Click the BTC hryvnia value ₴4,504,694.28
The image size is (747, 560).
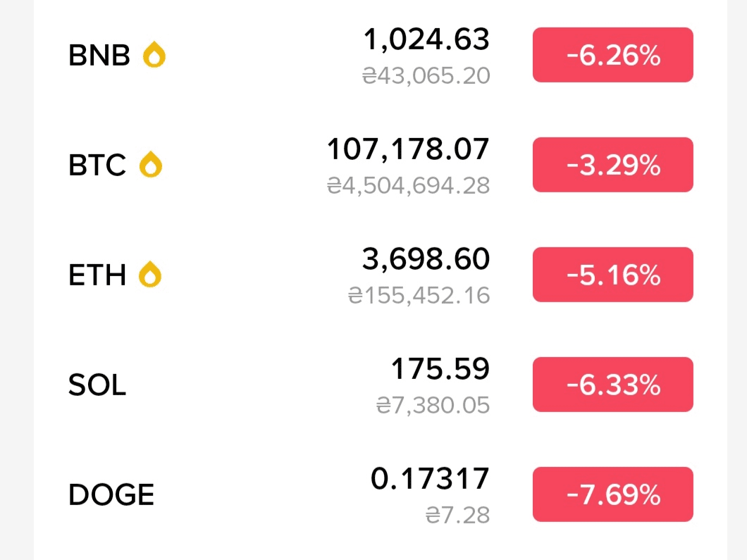(408, 186)
